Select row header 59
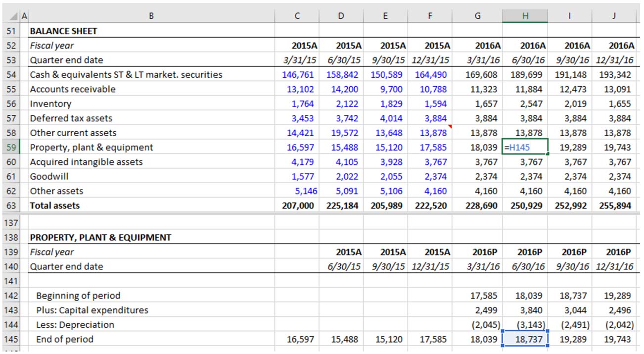 click(x=11, y=147)
